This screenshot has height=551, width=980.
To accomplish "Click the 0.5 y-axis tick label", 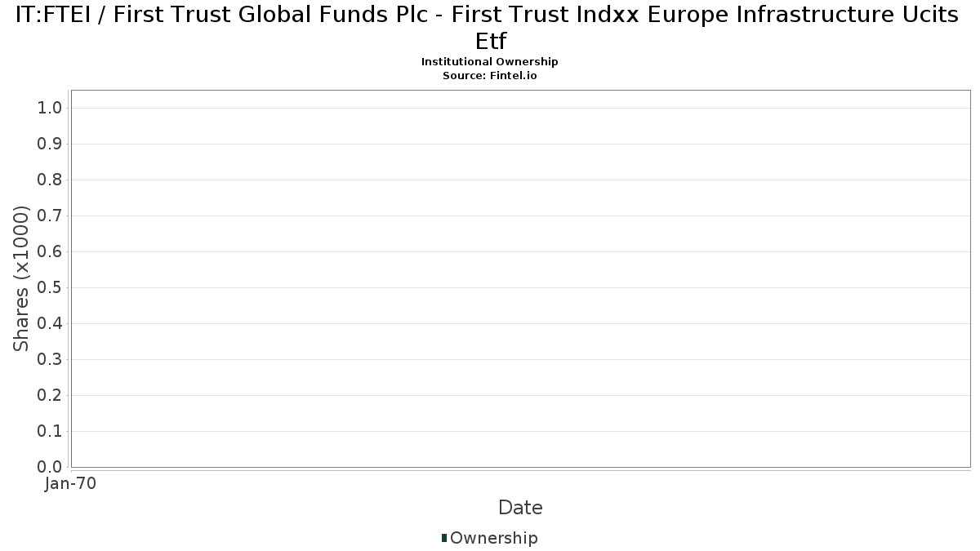I will [51, 288].
